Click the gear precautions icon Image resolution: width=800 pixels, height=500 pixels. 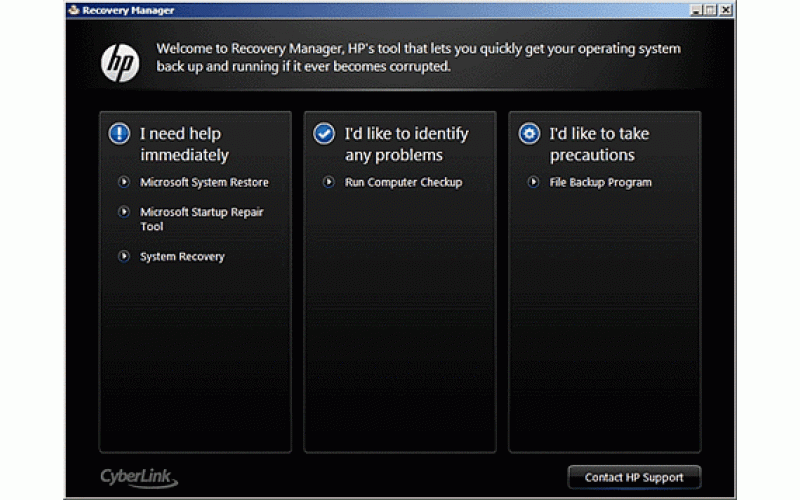coord(529,134)
